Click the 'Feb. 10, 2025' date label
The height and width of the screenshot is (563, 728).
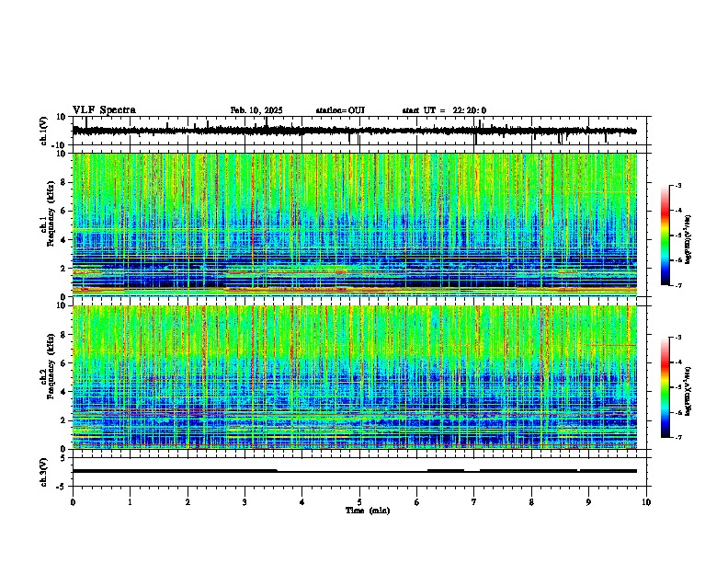(256, 110)
